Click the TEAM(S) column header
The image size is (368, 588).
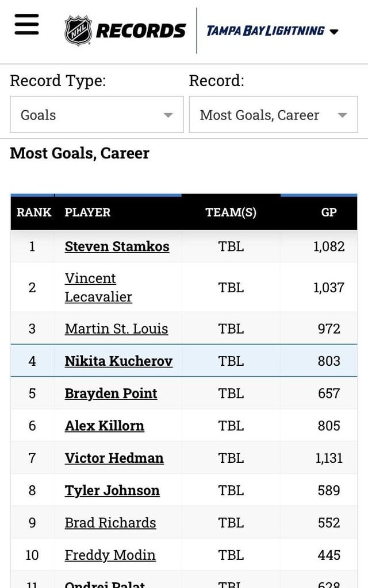point(231,212)
